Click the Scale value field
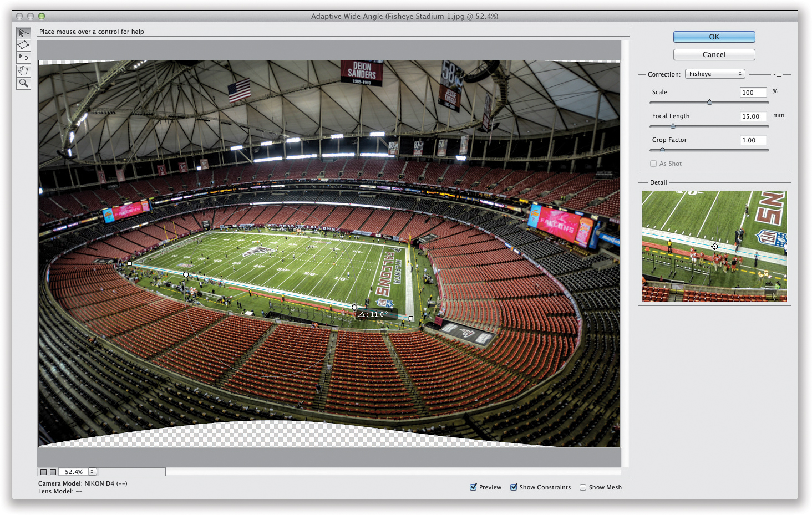This screenshot has height=515, width=812. pyautogui.click(x=753, y=93)
